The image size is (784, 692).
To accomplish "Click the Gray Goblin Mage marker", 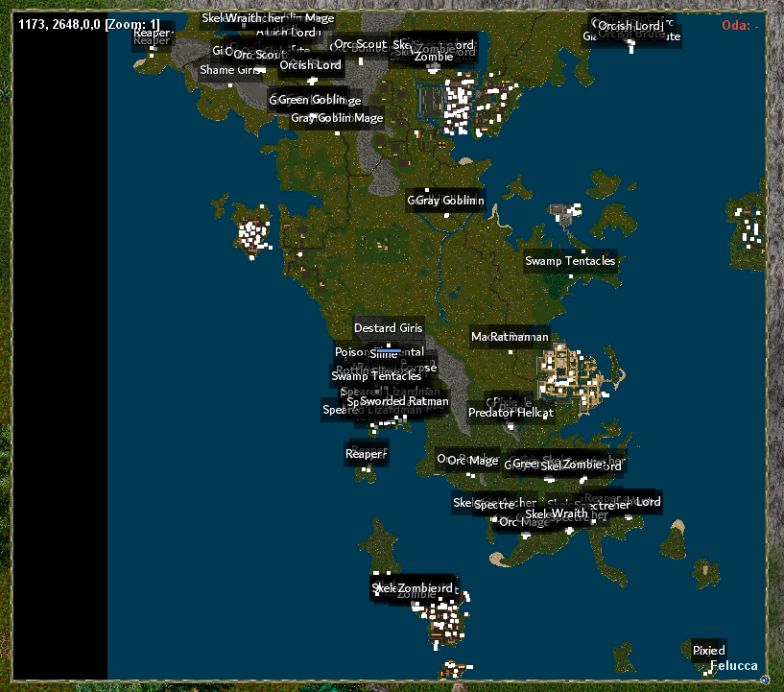I will click(337, 118).
